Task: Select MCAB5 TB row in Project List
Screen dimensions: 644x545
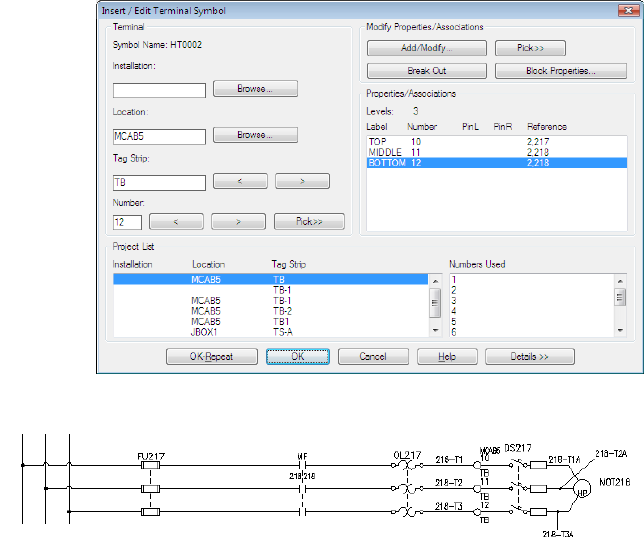Action: click(270, 280)
